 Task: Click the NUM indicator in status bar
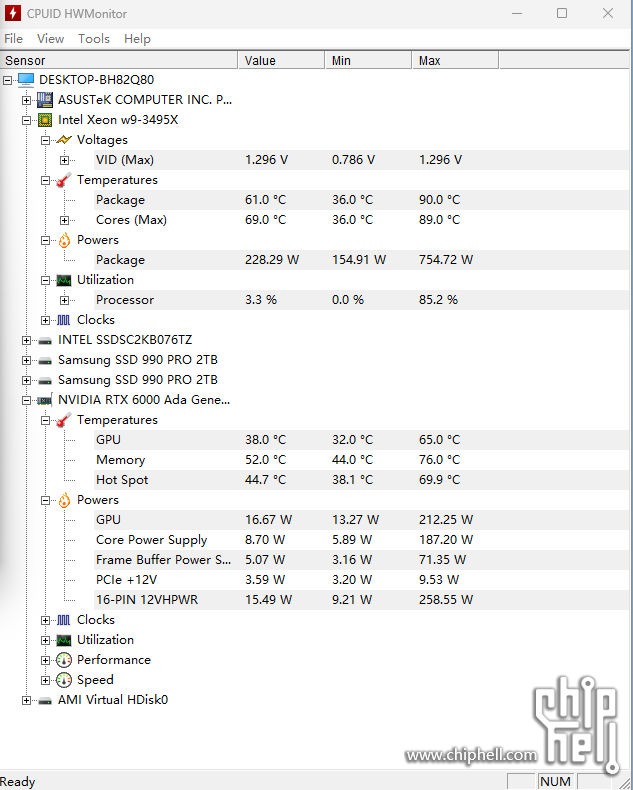[555, 781]
